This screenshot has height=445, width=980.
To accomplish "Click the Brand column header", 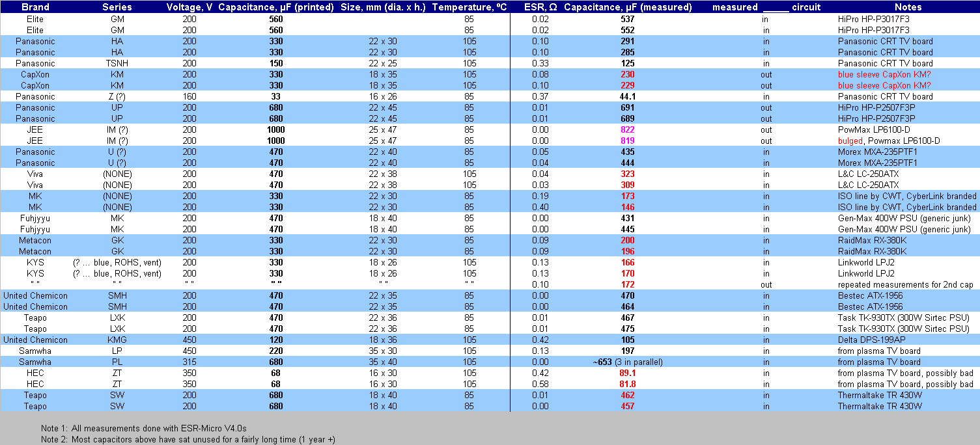I will [35, 7].
